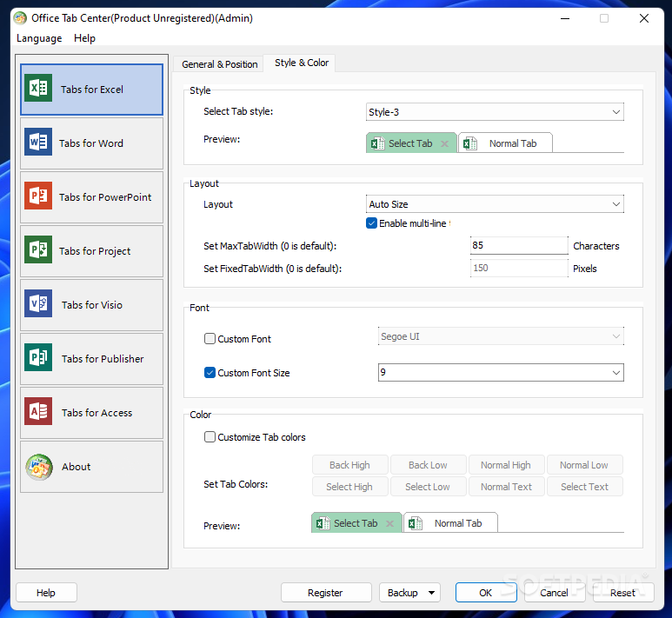
Task: Click Normal Tab in Style preview
Action: (x=505, y=143)
